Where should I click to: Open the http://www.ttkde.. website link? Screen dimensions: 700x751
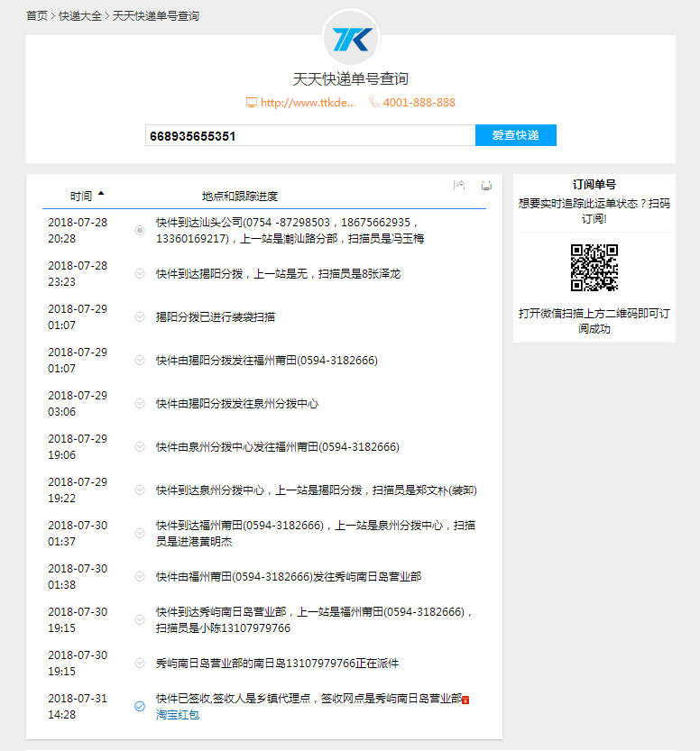click(308, 103)
